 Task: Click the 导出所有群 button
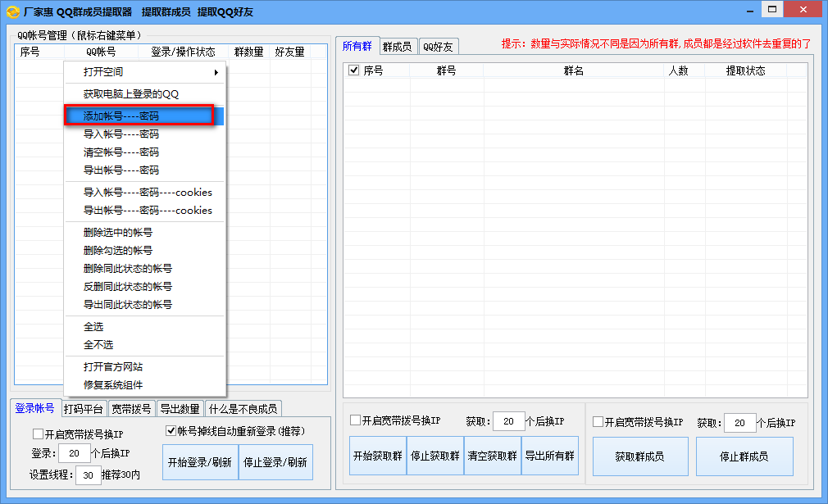(x=550, y=456)
